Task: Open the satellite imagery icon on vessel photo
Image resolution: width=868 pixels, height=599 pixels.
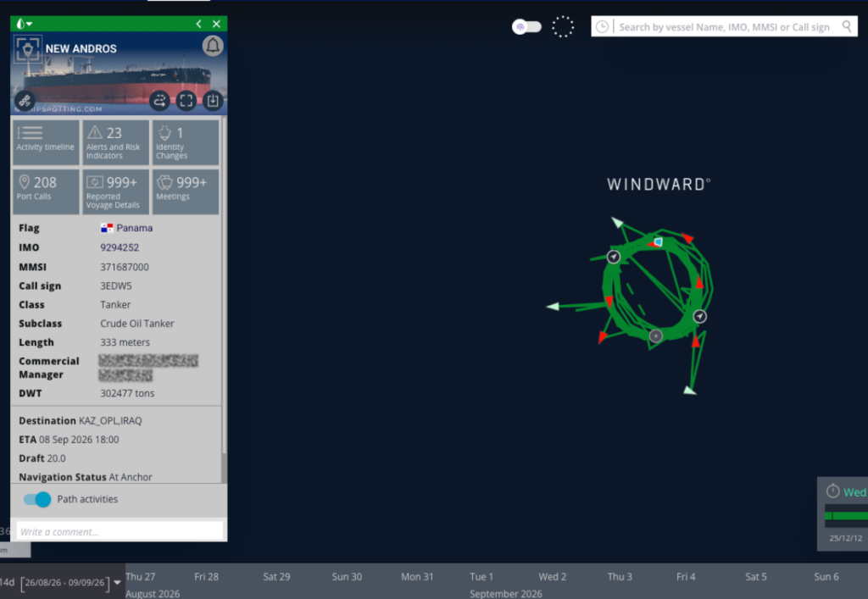Action: point(25,101)
